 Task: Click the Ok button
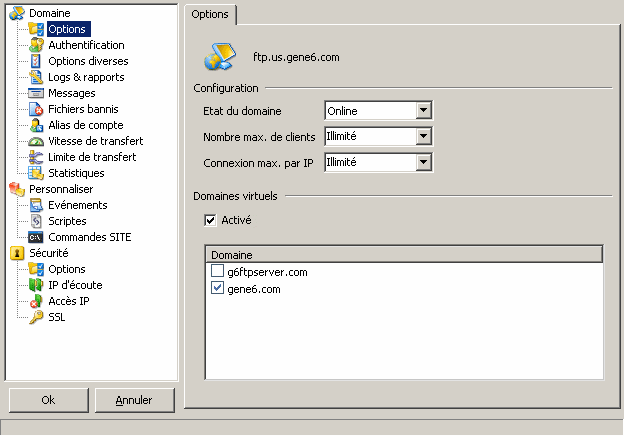[49, 400]
